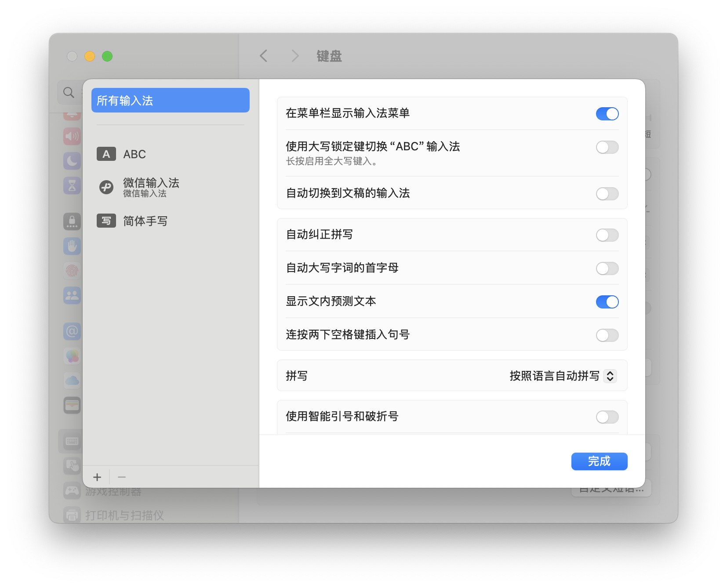727x588 pixels.
Task: Open iCloud settings via the cloud icon
Action: click(x=72, y=381)
